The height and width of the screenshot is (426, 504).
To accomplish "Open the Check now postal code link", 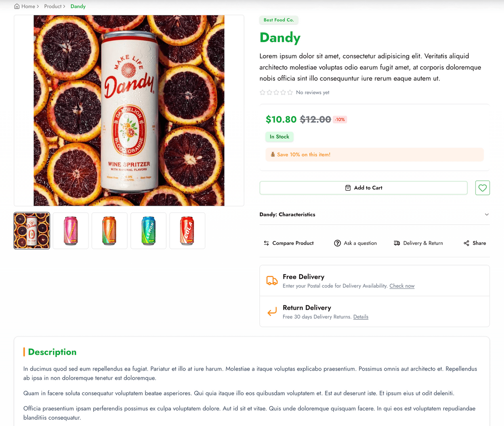I will 402,286.
